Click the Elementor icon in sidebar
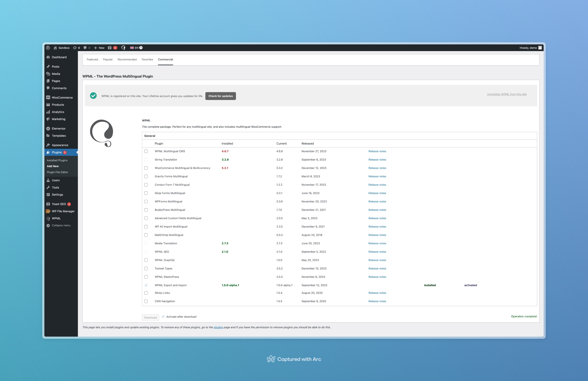 (48, 128)
